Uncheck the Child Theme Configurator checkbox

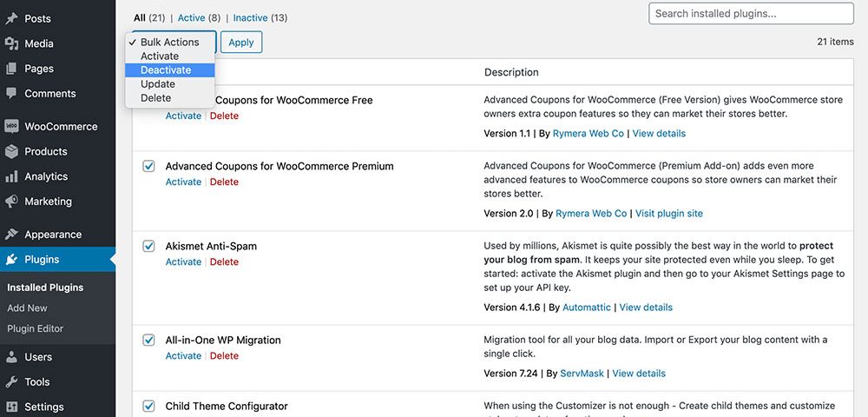pos(149,406)
